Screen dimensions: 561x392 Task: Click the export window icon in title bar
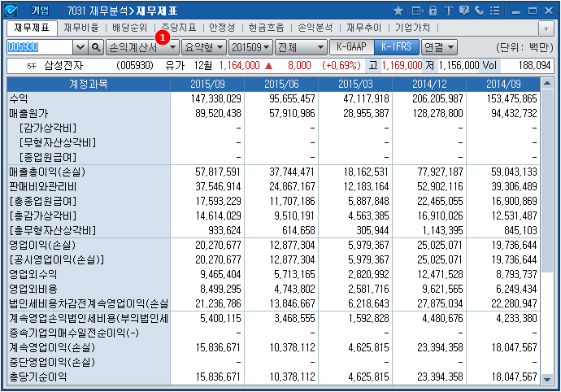(417, 11)
